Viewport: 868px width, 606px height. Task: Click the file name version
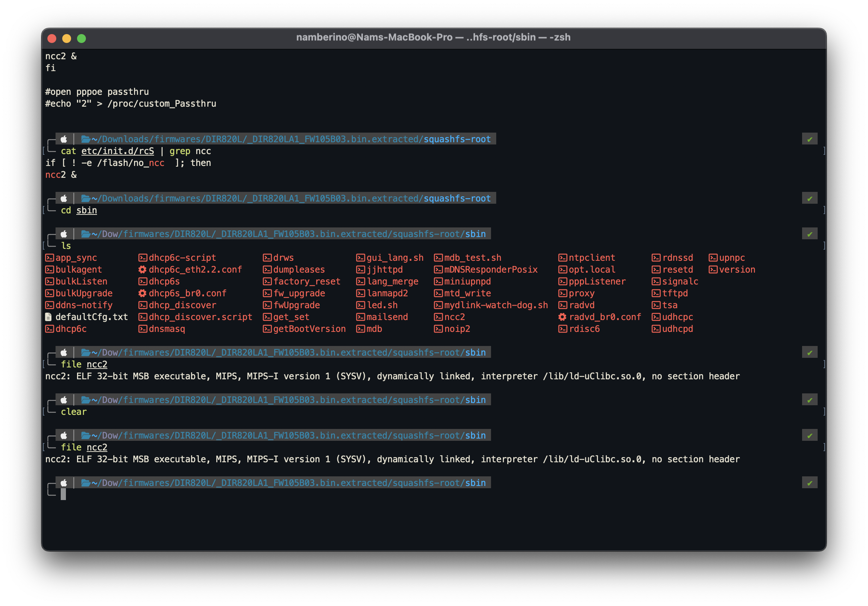coord(737,270)
